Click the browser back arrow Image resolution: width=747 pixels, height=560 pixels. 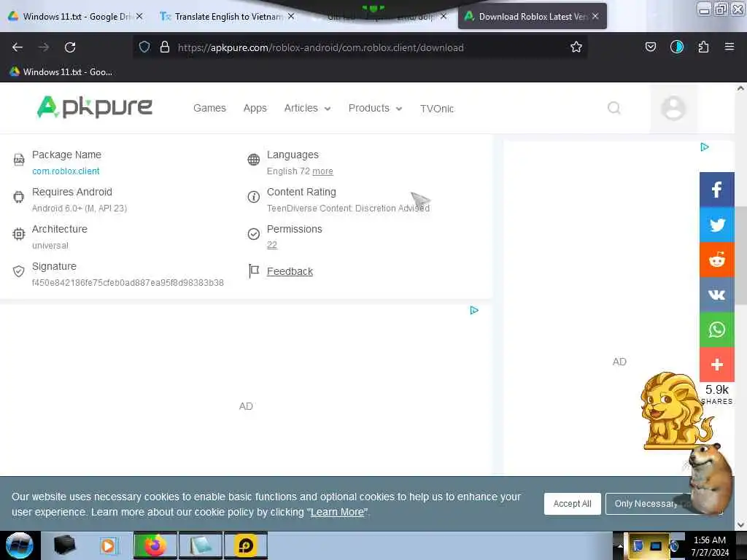(18, 47)
